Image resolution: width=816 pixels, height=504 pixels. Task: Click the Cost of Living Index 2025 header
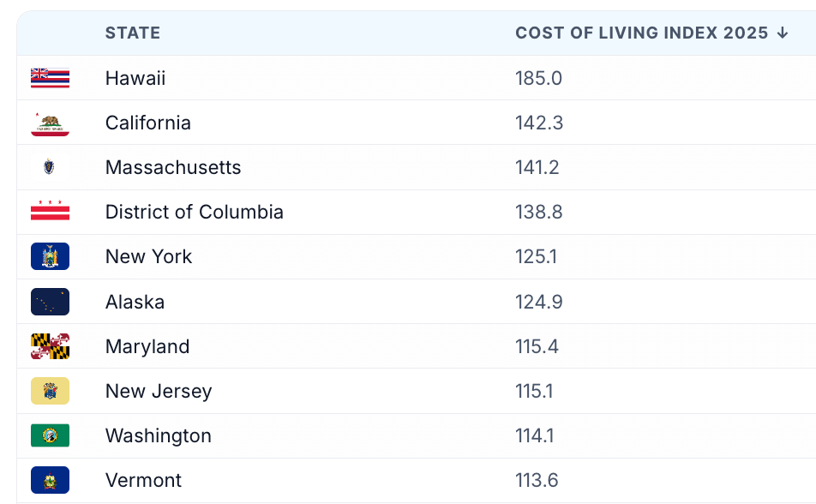tap(641, 33)
